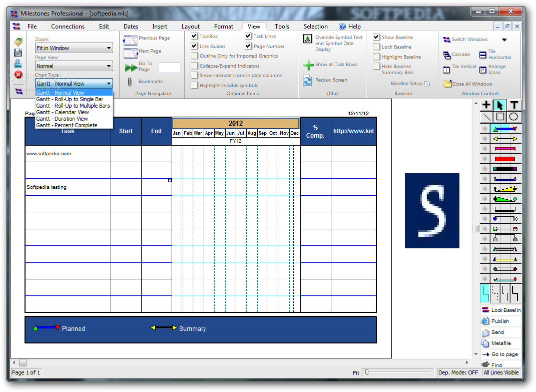The height and width of the screenshot is (392, 536).
Task: Click the tag icon at top of left toolbar
Action: click(18, 42)
